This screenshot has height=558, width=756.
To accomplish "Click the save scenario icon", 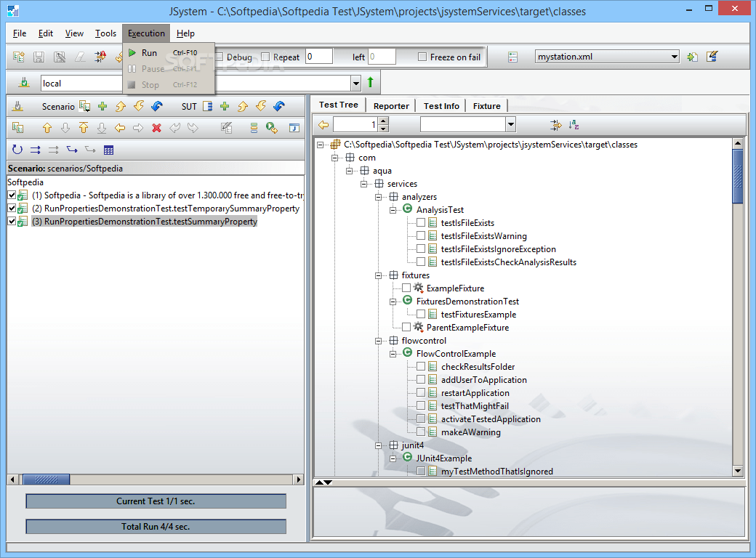I will coord(37,57).
